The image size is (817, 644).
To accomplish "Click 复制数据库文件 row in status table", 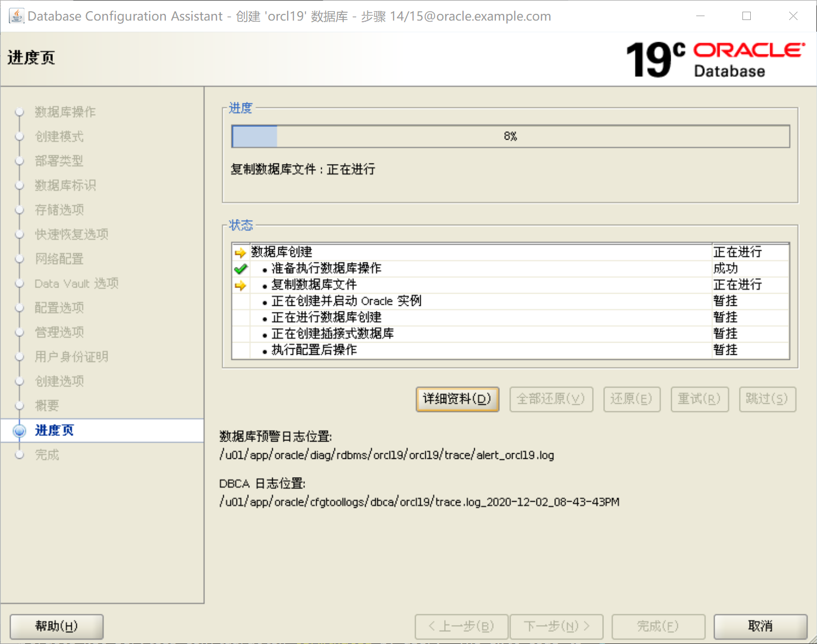I will pyautogui.click(x=510, y=285).
